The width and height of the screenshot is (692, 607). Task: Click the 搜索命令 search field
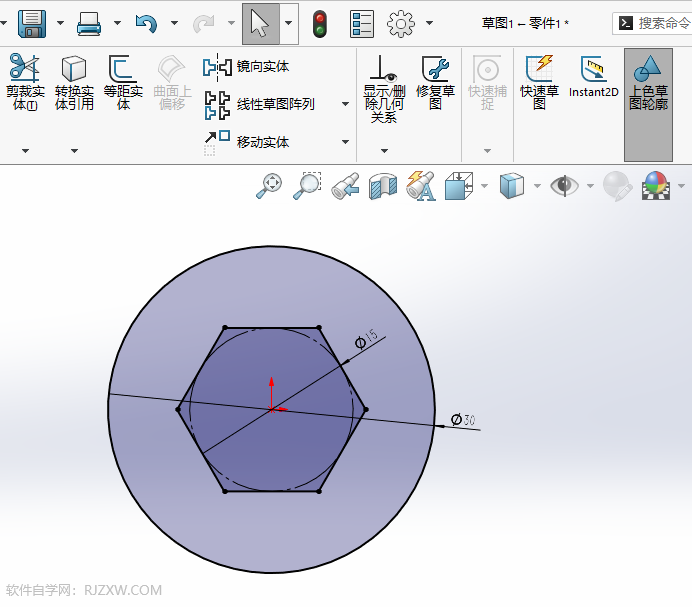click(652, 23)
